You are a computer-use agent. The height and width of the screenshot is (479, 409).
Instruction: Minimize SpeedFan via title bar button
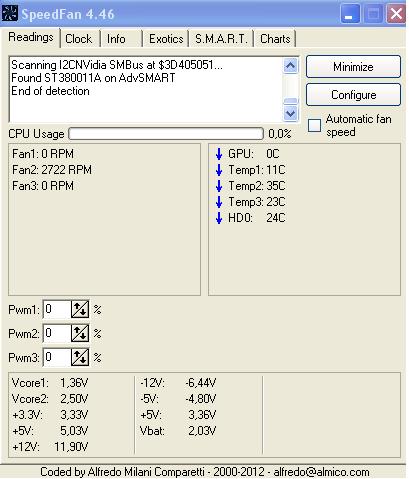click(350, 14)
